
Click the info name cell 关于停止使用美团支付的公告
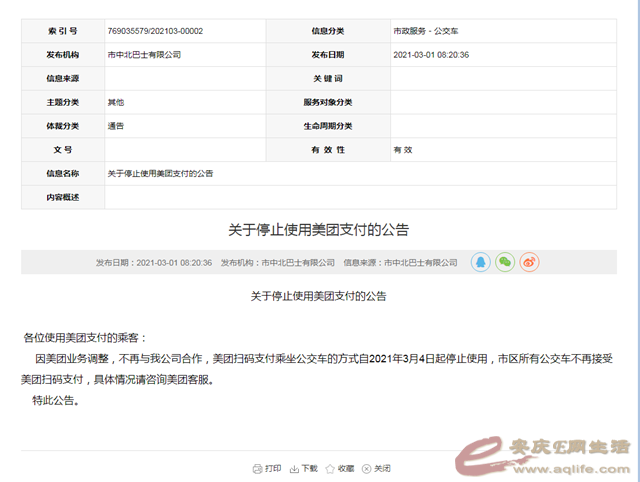[160, 173]
